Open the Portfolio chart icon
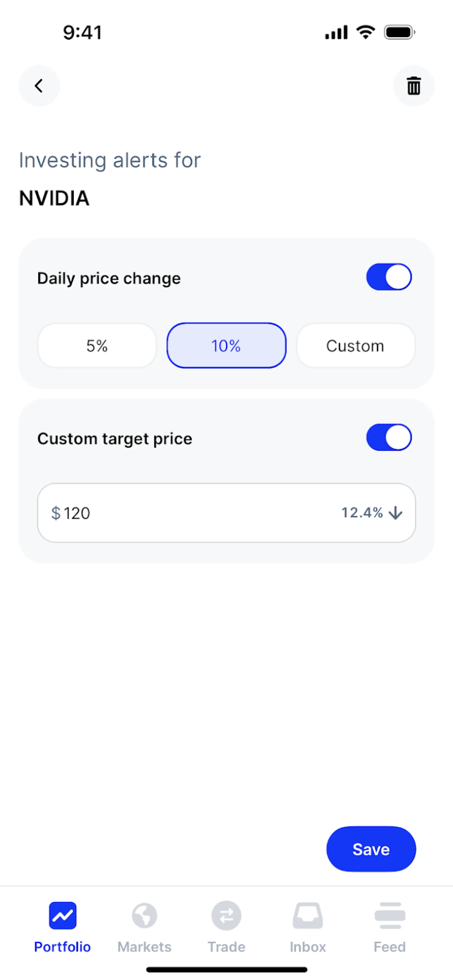The width and height of the screenshot is (453, 980). (63, 915)
